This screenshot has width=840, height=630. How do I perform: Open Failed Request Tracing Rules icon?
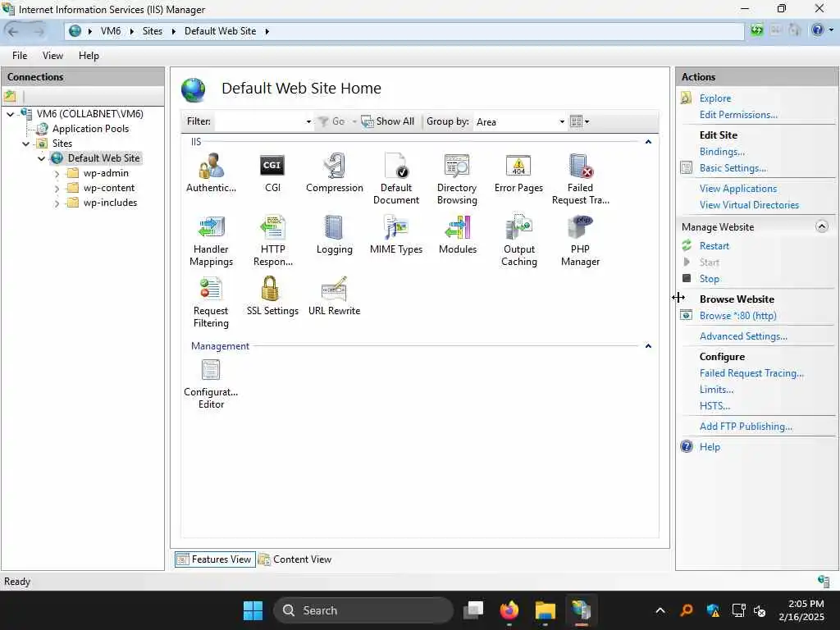point(580,178)
